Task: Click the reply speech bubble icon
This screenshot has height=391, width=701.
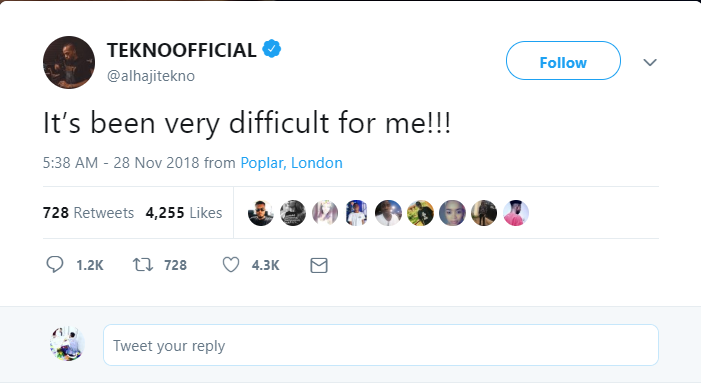Action: [x=55, y=265]
